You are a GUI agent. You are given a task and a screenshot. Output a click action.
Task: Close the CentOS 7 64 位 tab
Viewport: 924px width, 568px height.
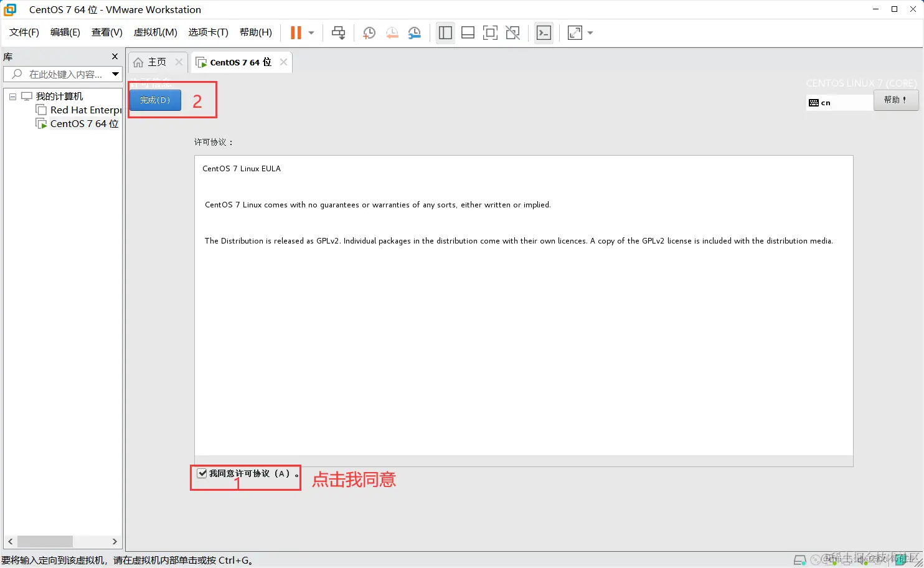(x=283, y=62)
